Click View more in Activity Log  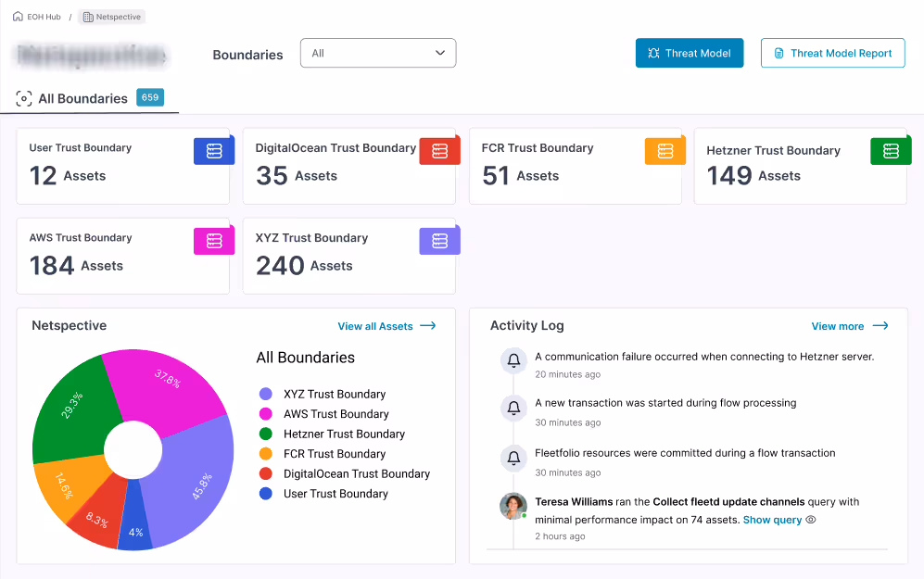pyautogui.click(x=849, y=326)
